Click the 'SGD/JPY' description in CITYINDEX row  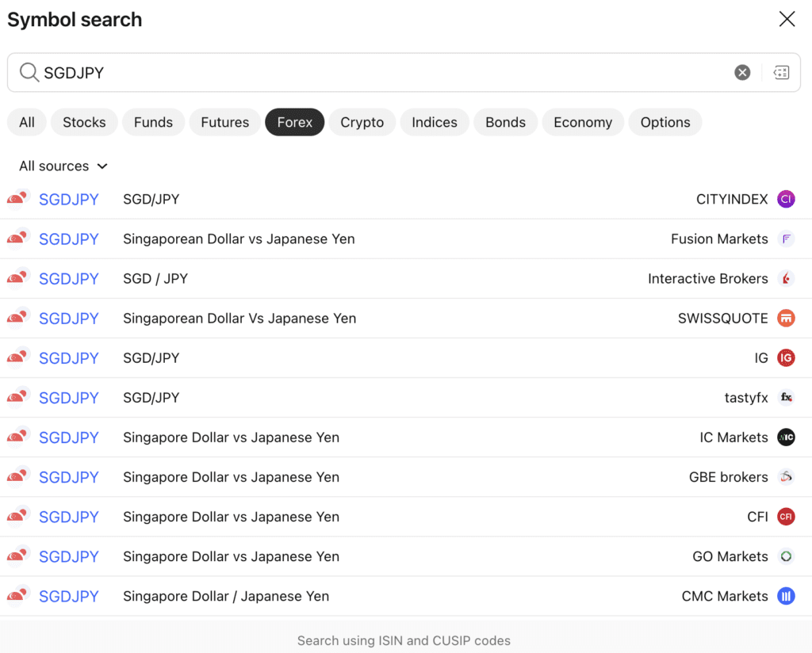coord(151,199)
